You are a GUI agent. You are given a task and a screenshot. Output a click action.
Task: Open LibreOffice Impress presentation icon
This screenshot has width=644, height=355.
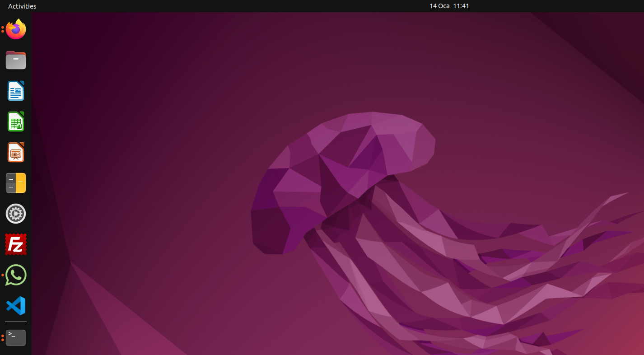pos(16,152)
